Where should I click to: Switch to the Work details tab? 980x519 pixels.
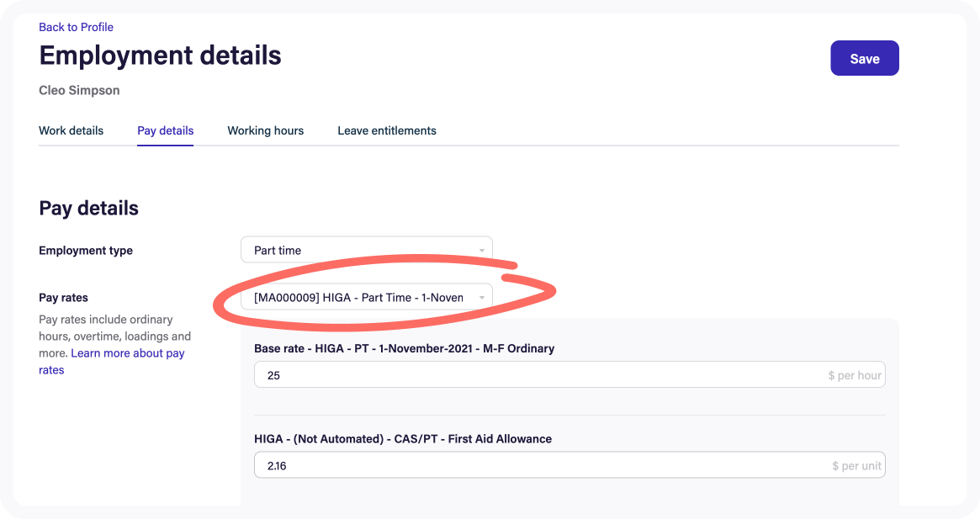click(72, 130)
